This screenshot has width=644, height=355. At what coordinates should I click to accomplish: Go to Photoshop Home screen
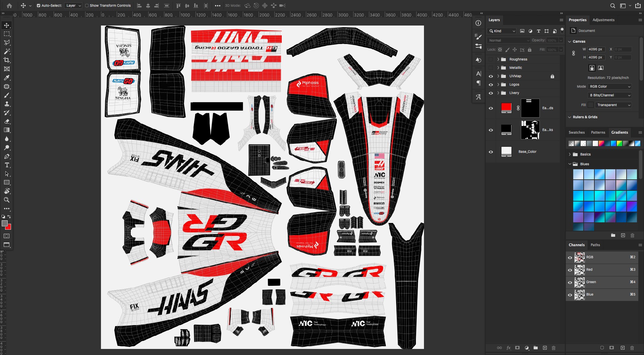(9, 6)
